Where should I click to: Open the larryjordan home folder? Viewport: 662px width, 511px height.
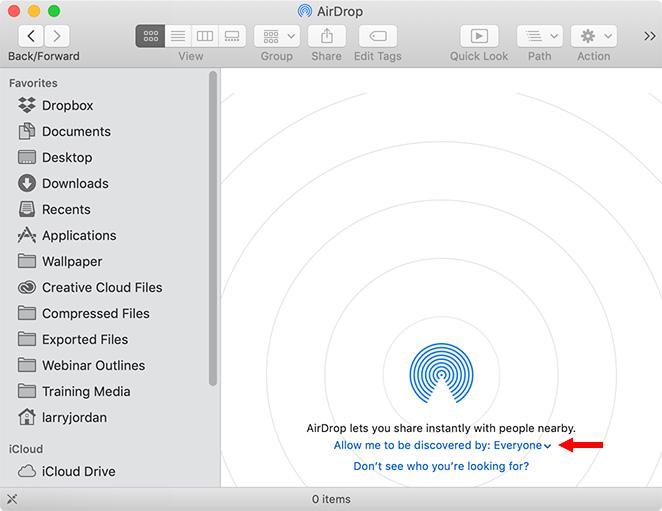pyautogui.click(x=62, y=417)
